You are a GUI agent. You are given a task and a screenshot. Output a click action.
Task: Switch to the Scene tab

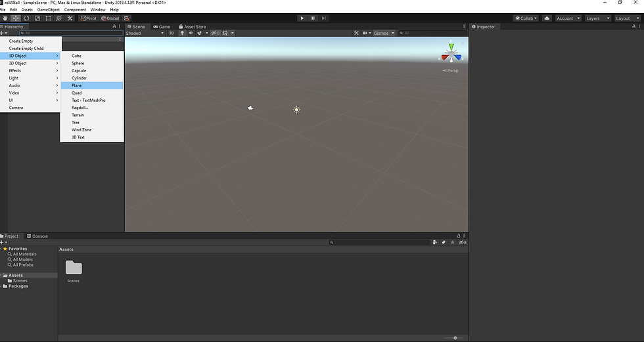click(137, 27)
